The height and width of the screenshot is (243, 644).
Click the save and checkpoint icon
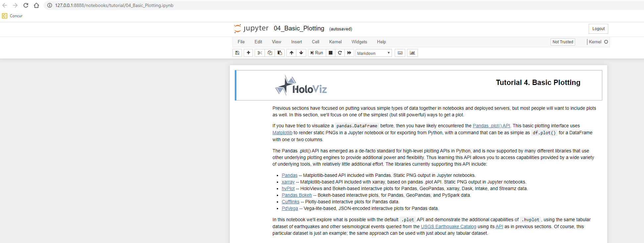pos(237,53)
